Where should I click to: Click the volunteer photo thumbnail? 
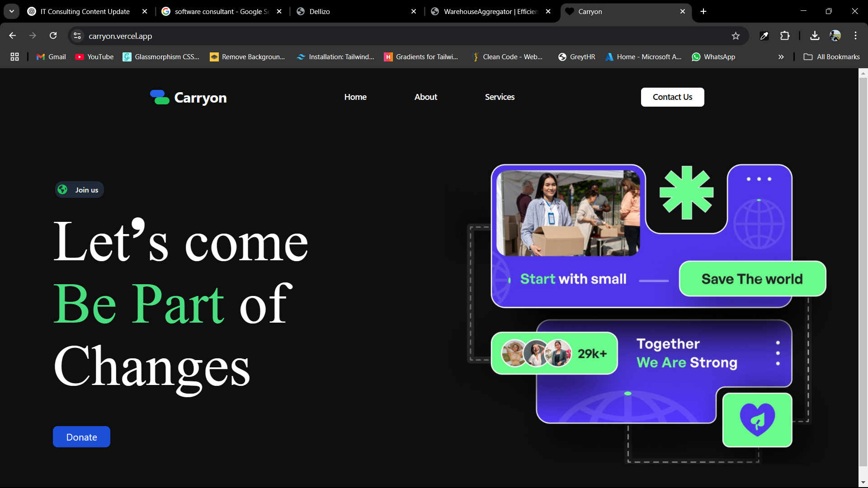click(x=568, y=213)
